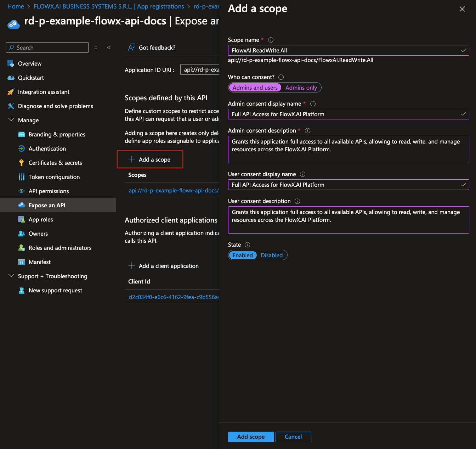Click info icon for Admin consent display name
Viewport: 476px width, 449px height.
[x=313, y=104]
